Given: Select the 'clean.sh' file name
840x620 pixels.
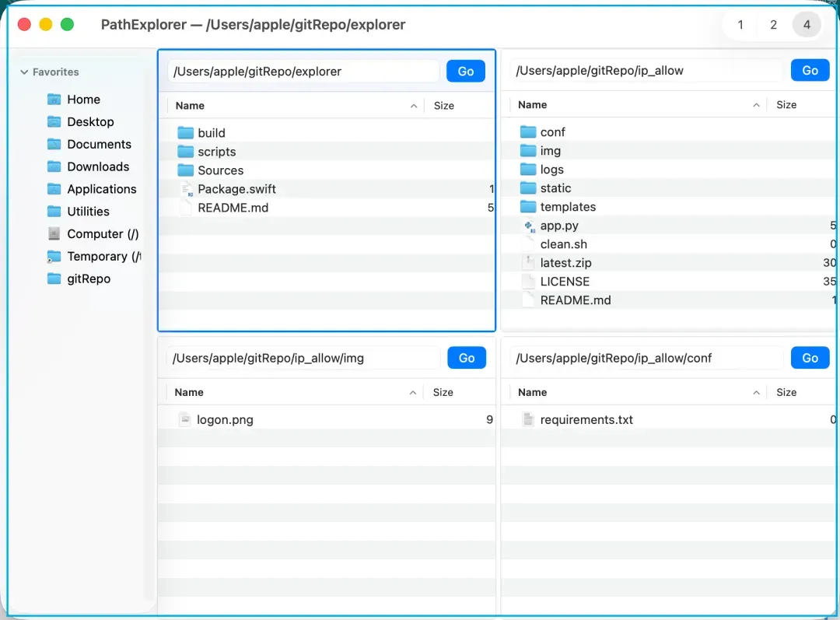Looking at the screenshot, I should pyautogui.click(x=564, y=243).
